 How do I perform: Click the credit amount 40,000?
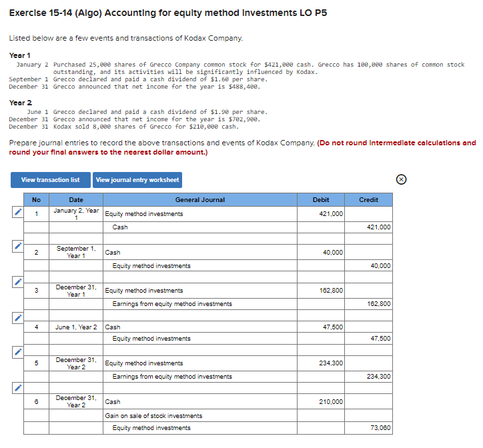[x=368, y=266]
